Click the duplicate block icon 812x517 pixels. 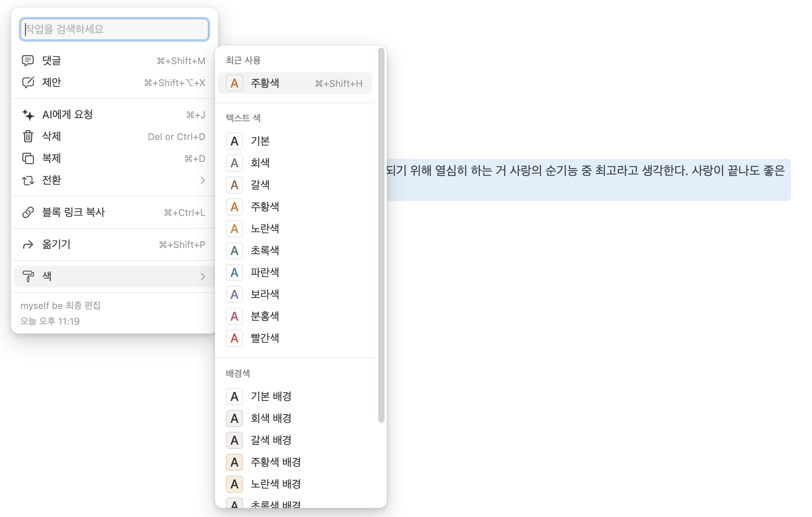pos(28,158)
